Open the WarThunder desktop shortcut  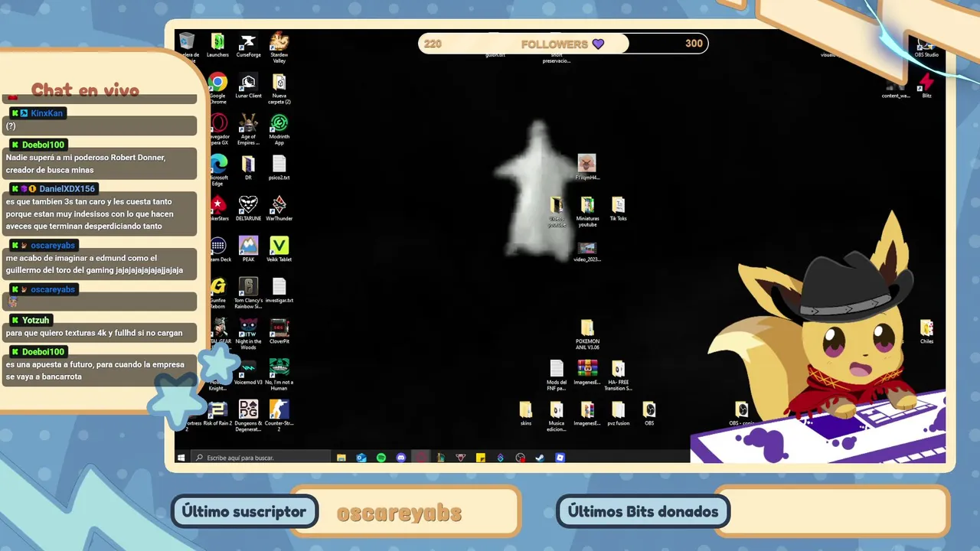279,208
